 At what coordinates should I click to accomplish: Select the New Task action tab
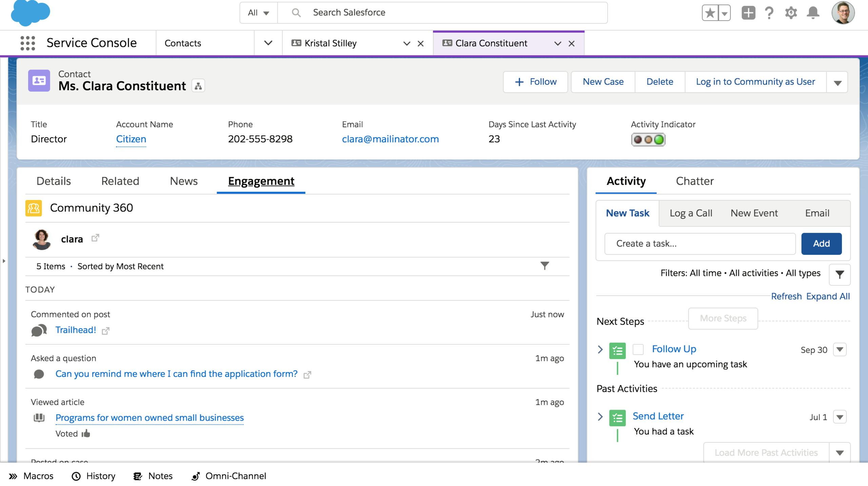(x=628, y=213)
